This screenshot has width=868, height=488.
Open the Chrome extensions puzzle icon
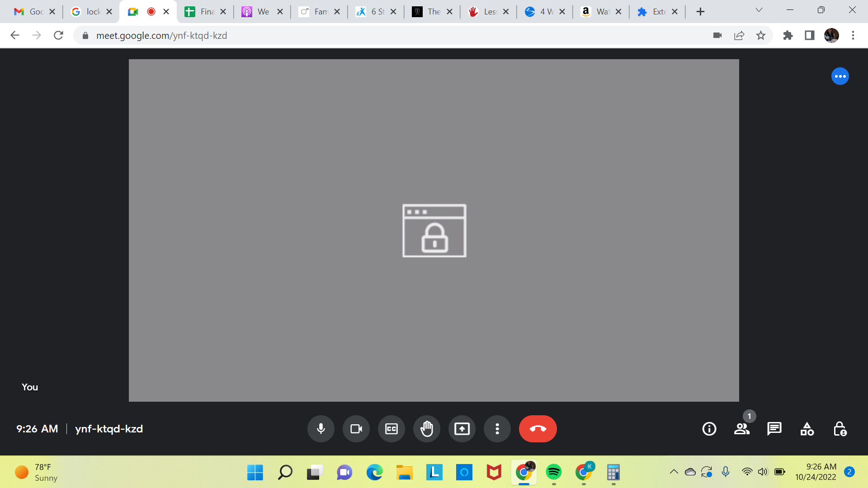pyautogui.click(x=788, y=36)
